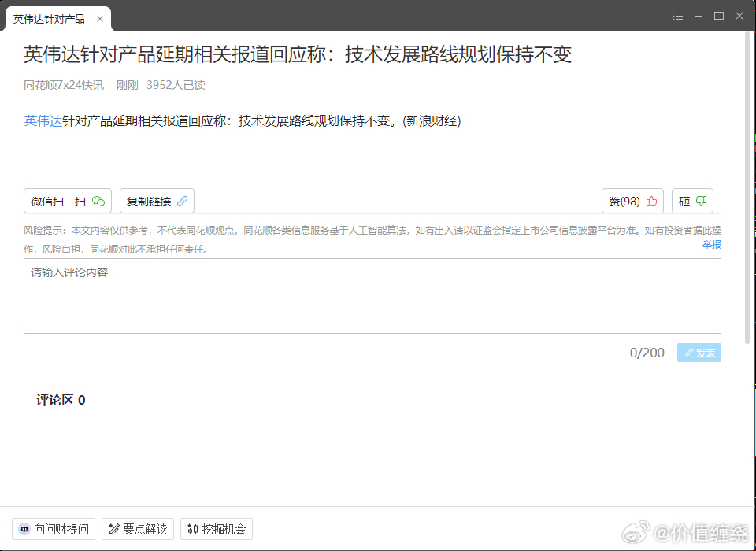The width and height of the screenshot is (756, 551).
Task: Click the 评论区 0 heading
Action: click(61, 400)
